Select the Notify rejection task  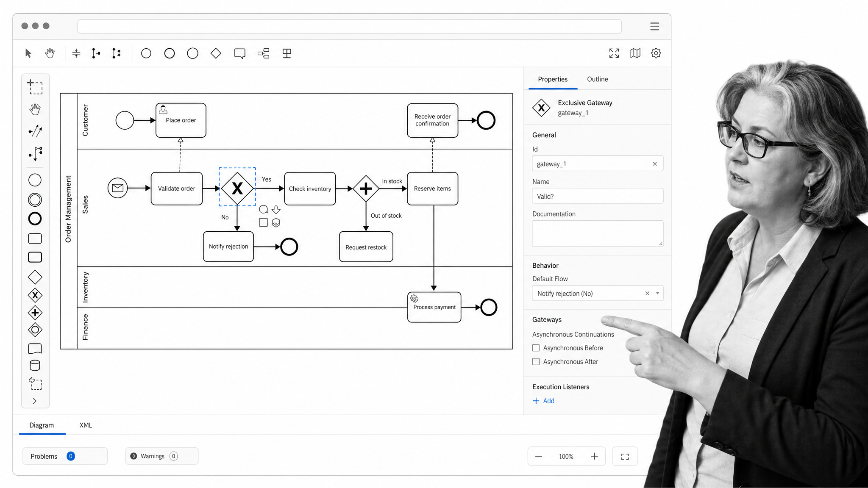pos(228,247)
